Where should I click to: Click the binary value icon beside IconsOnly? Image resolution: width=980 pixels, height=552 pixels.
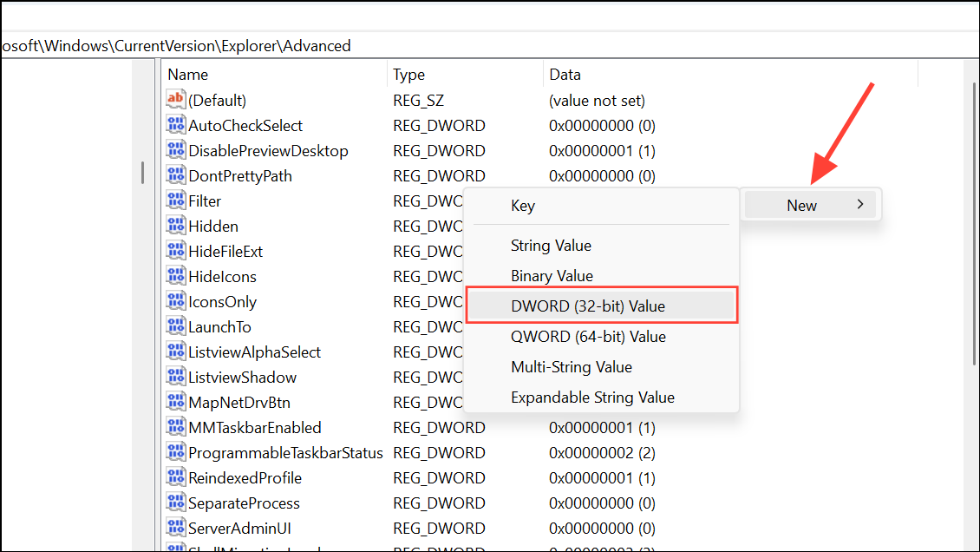(175, 300)
